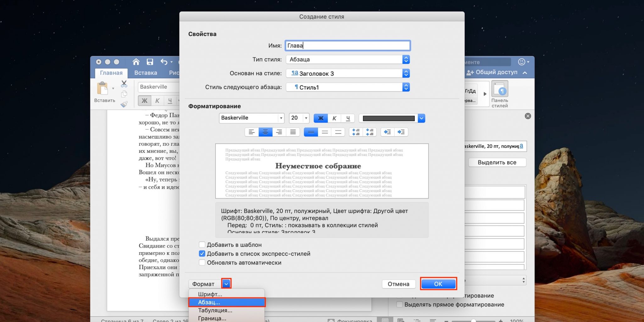
Task: Set single line spacing icon
Action: [x=311, y=132]
